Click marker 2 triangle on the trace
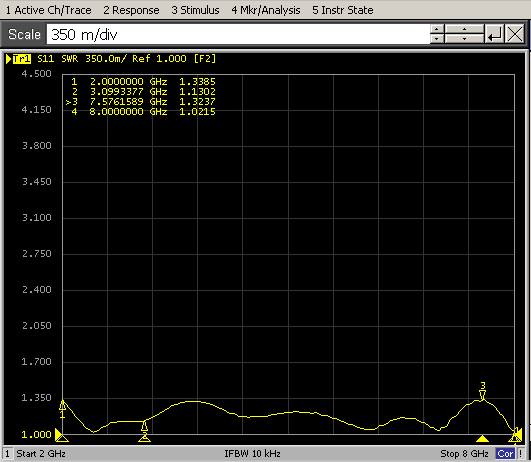The height and width of the screenshot is (462, 531). click(144, 426)
